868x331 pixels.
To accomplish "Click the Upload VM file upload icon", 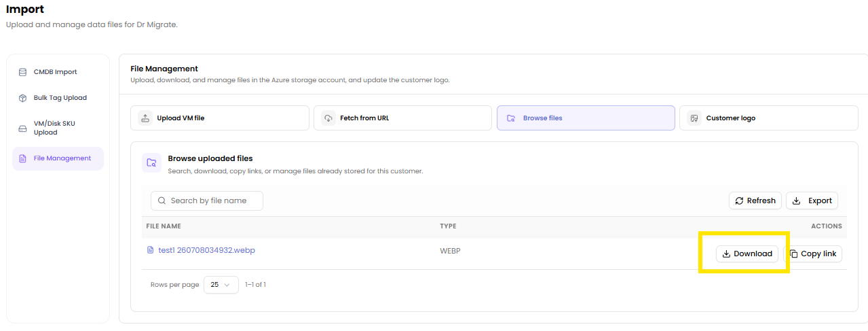I will (145, 118).
